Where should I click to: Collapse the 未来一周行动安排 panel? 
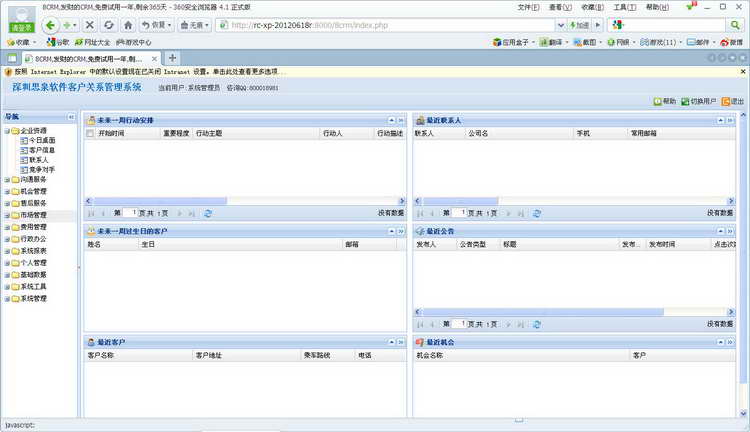392,121
